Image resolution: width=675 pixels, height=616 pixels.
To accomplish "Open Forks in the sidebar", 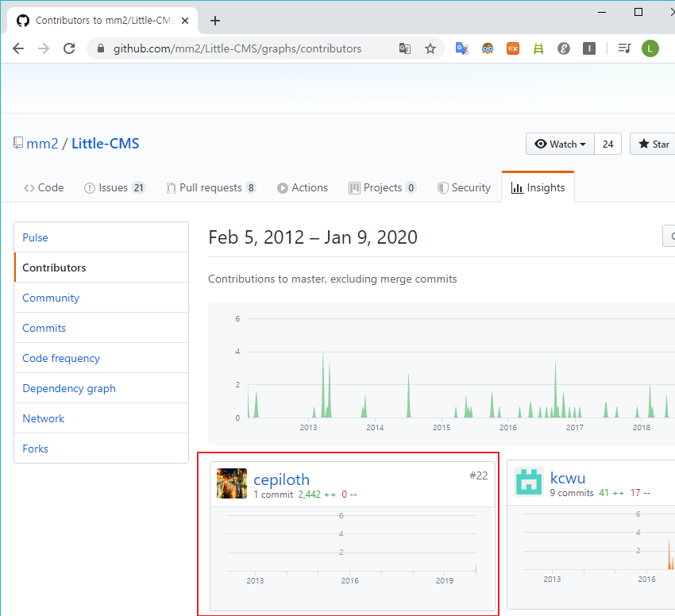I will click(x=101, y=449).
